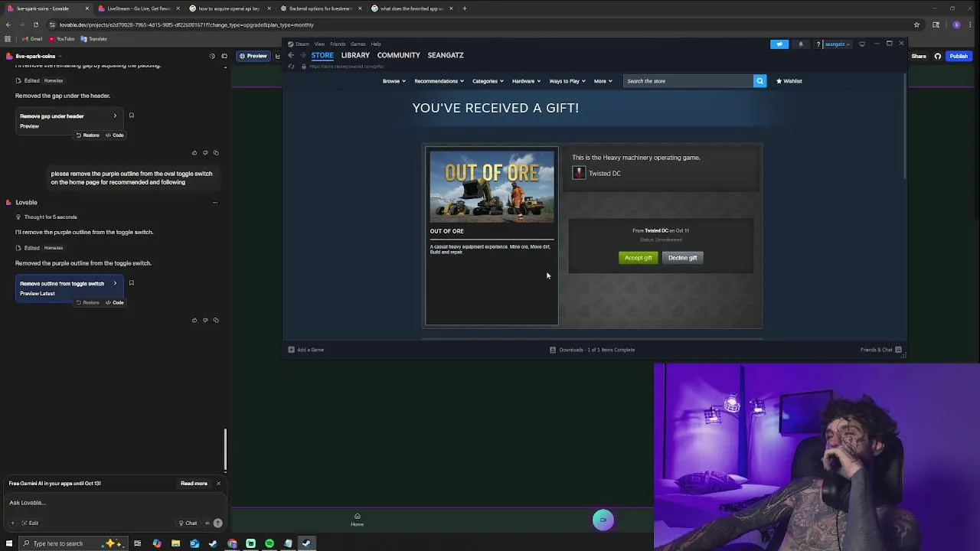Screen dimensions: 980x551
Task: Open the Windows Start menu
Action: (9, 544)
